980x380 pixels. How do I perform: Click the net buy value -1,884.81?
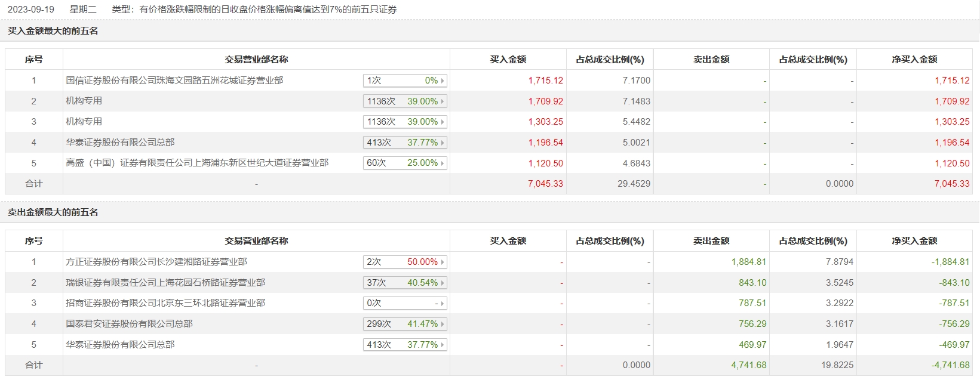click(951, 262)
